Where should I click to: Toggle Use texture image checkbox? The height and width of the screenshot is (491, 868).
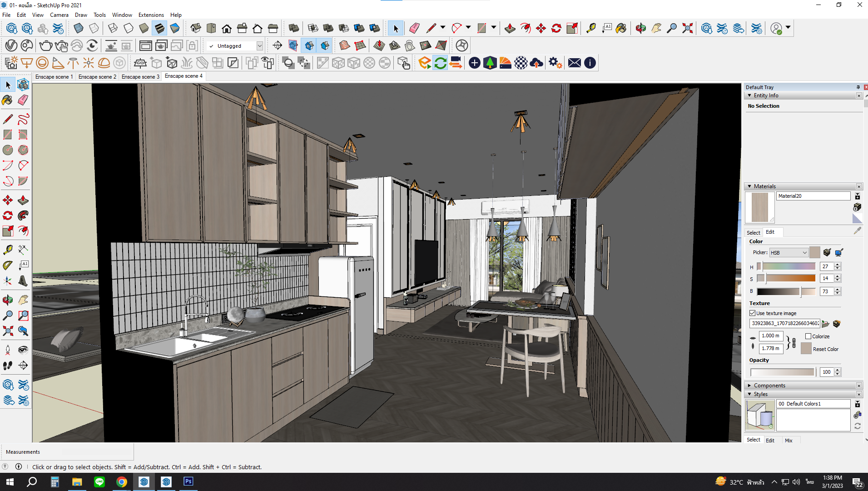click(x=752, y=313)
